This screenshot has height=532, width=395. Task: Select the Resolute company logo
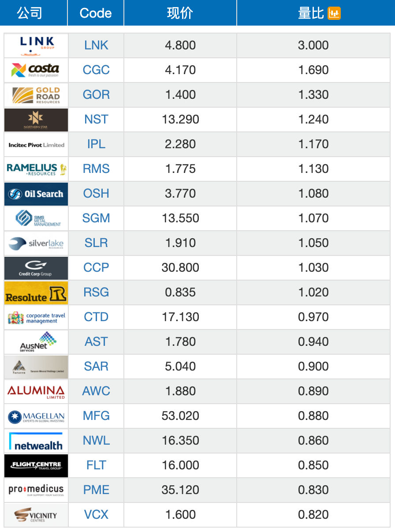tap(36, 292)
